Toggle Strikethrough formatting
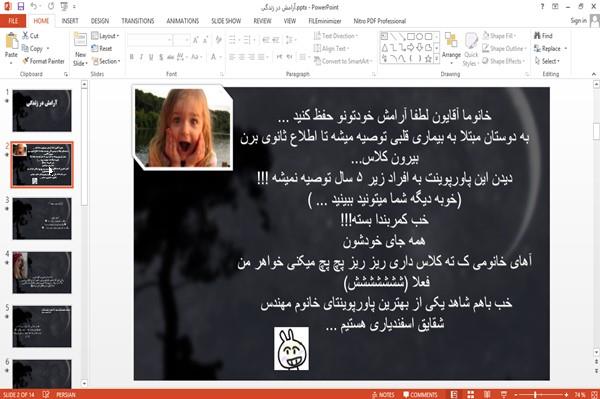Image resolution: width=600 pixels, height=399 pixels. pyautogui.click(x=171, y=57)
